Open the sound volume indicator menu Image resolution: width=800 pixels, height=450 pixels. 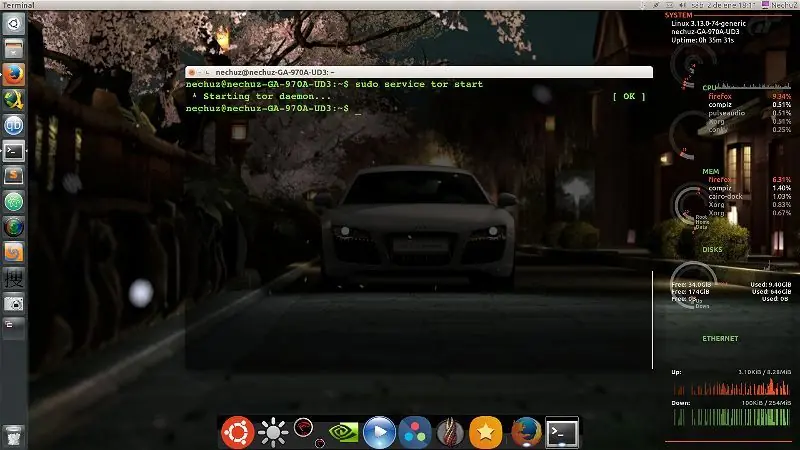click(x=682, y=5)
